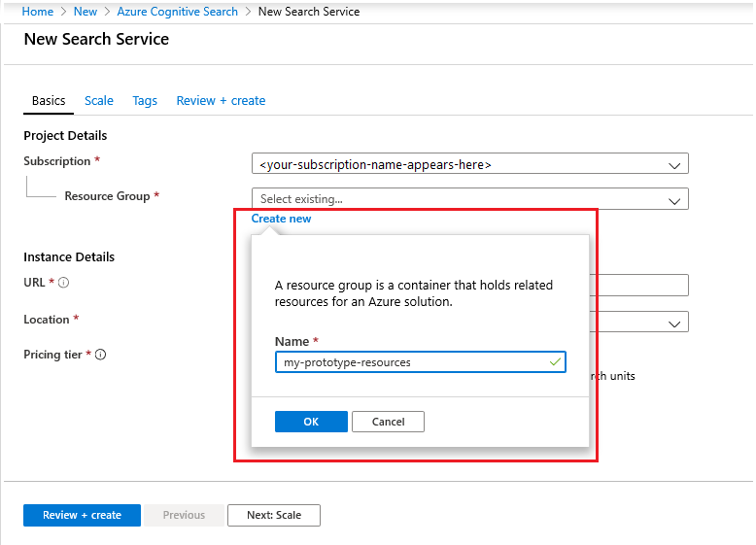Screen dimensions: 756x545
Task: Focus the resource group Name text field
Action: coord(408,362)
